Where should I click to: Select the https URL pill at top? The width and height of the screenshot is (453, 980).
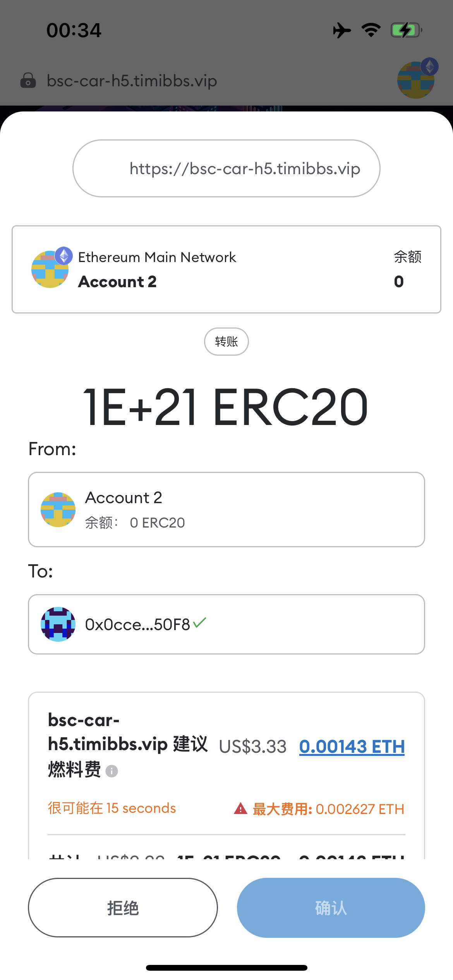(226, 168)
